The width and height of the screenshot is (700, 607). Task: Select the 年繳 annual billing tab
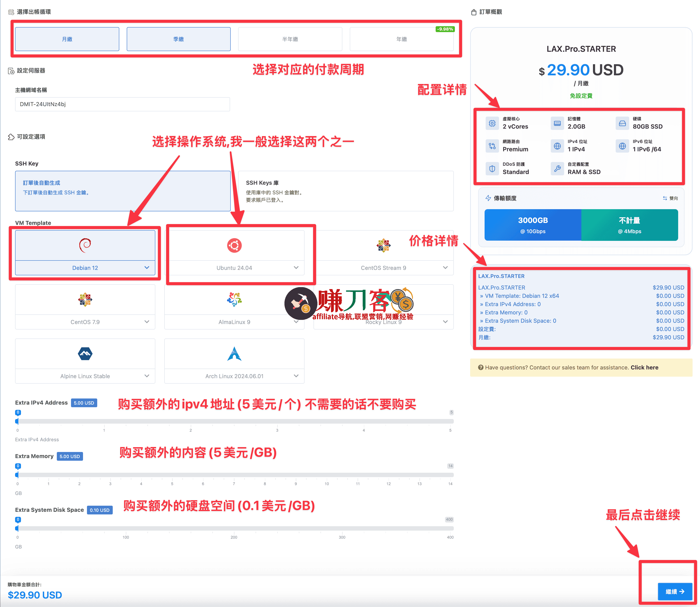point(401,39)
